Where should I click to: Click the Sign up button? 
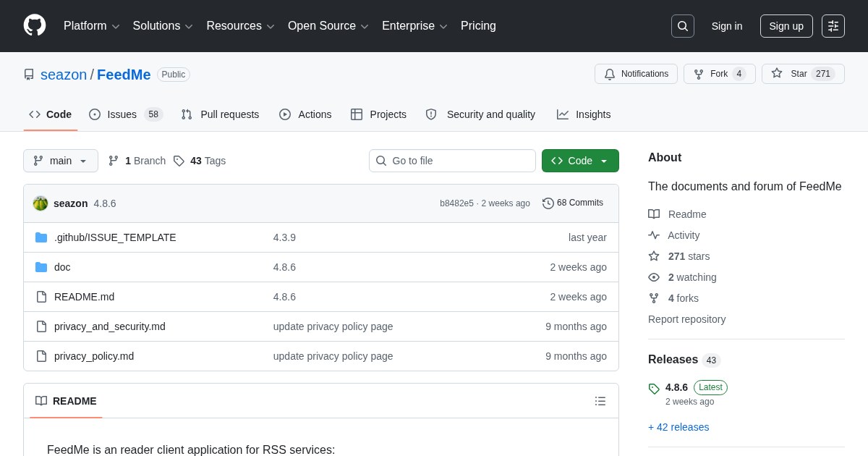tap(786, 26)
